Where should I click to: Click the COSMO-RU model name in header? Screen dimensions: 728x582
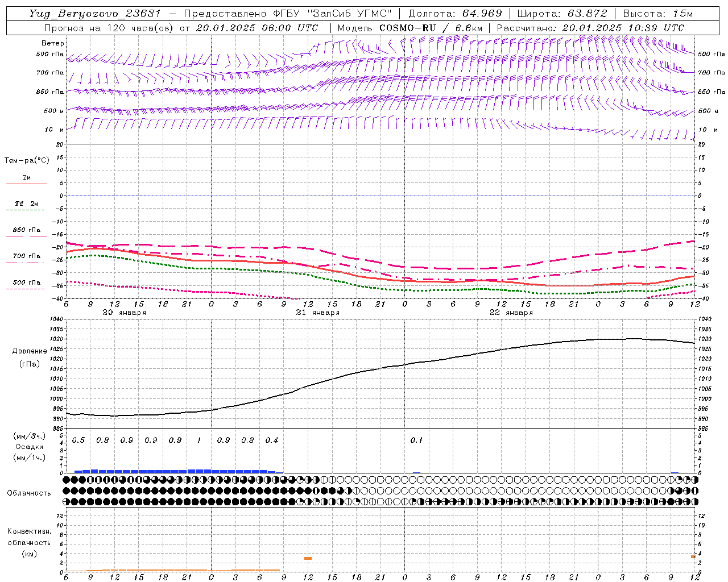tap(403, 28)
